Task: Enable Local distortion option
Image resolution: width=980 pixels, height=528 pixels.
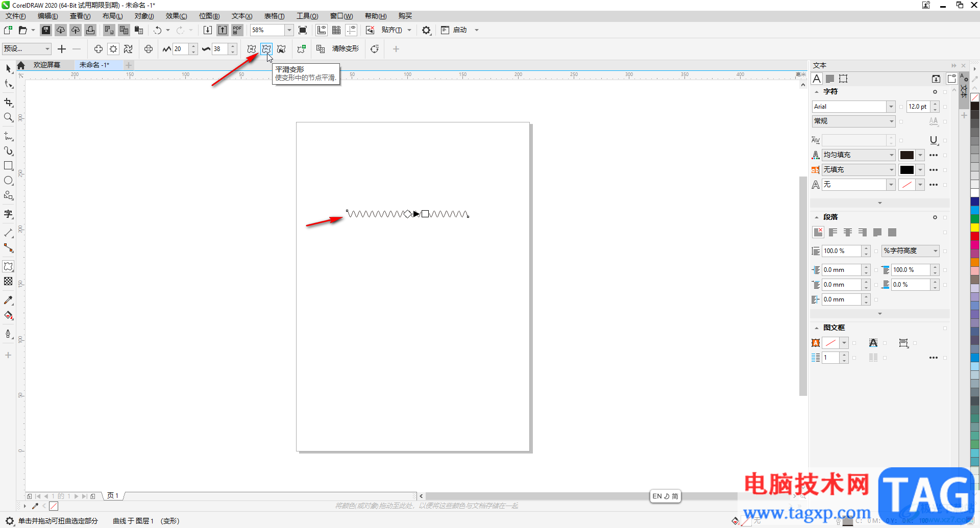Action: point(281,49)
